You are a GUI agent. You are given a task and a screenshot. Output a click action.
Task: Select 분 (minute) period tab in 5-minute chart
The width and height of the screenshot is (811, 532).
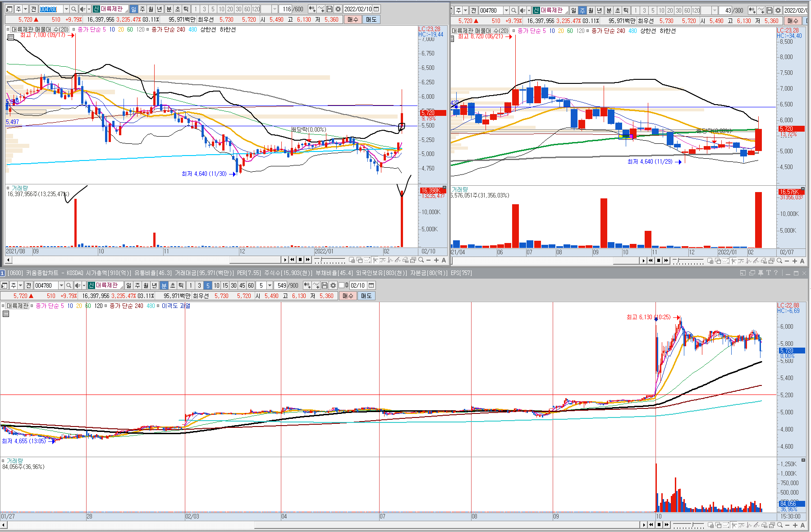point(164,285)
